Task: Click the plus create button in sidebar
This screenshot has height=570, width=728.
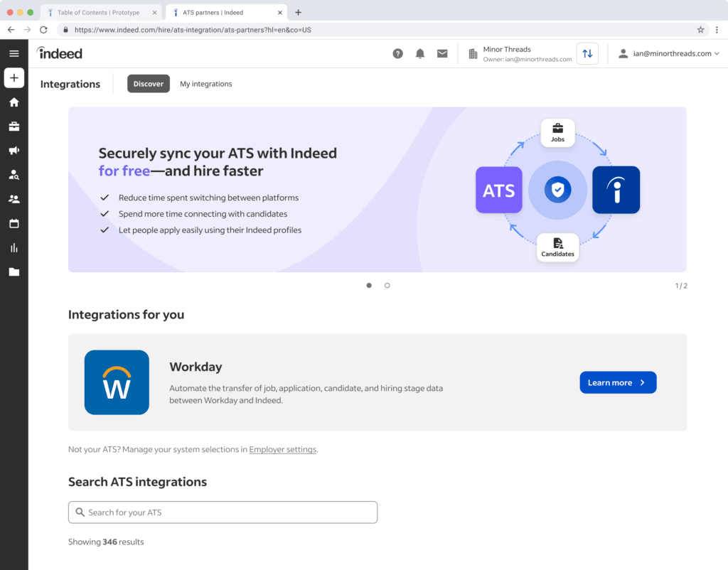Action: tap(14, 78)
